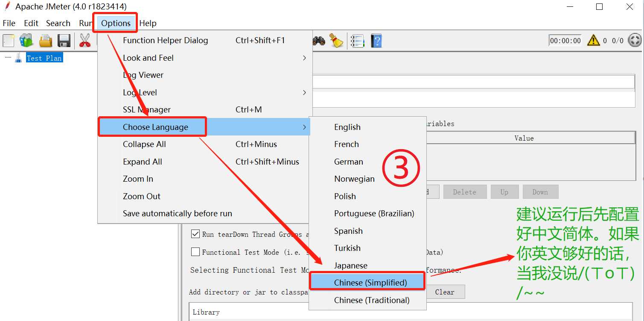Open the Templates toolbar icon
The height and width of the screenshot is (321, 644).
point(26,41)
